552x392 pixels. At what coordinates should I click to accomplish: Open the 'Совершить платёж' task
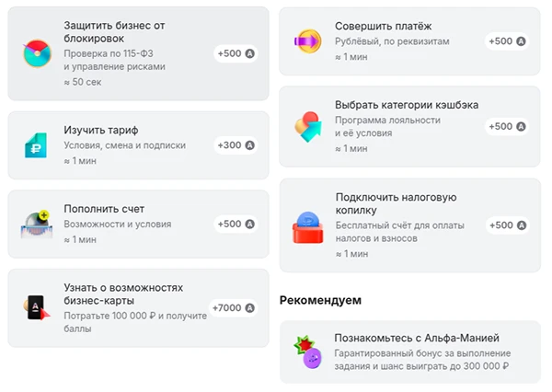[x=384, y=26]
